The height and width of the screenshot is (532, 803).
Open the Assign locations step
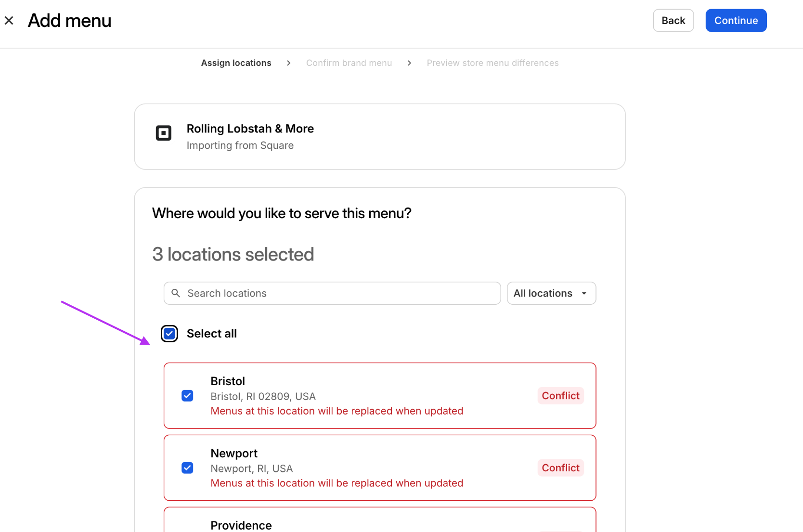click(236, 63)
